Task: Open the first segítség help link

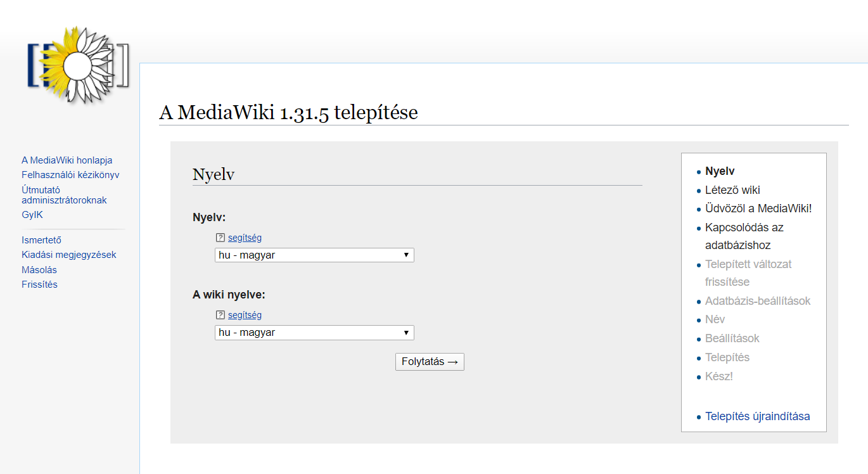Action: [245, 238]
